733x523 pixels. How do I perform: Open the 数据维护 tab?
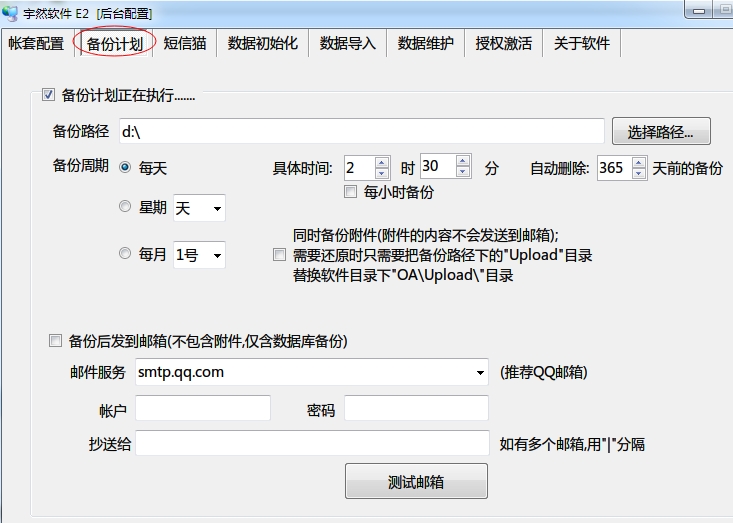pos(425,43)
